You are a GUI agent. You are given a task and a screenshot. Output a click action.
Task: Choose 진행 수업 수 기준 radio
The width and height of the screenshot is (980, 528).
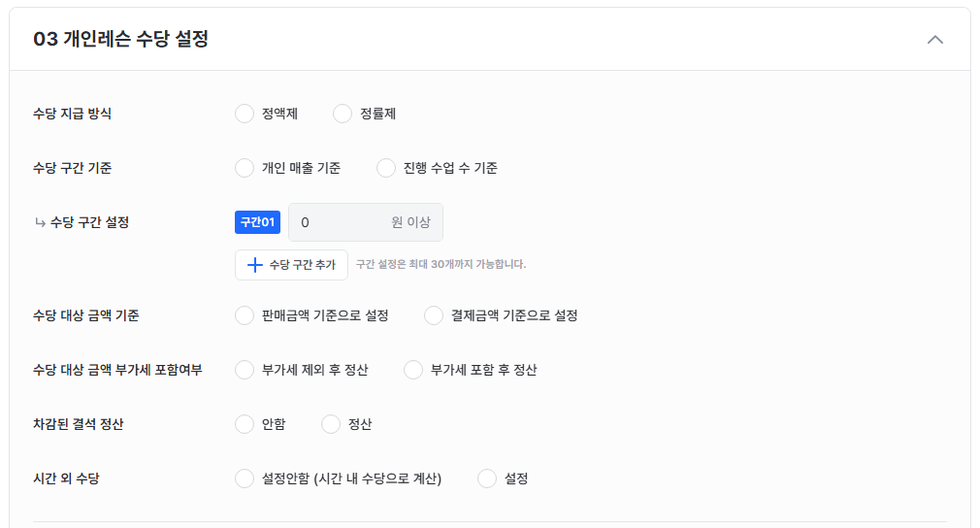coord(386,168)
